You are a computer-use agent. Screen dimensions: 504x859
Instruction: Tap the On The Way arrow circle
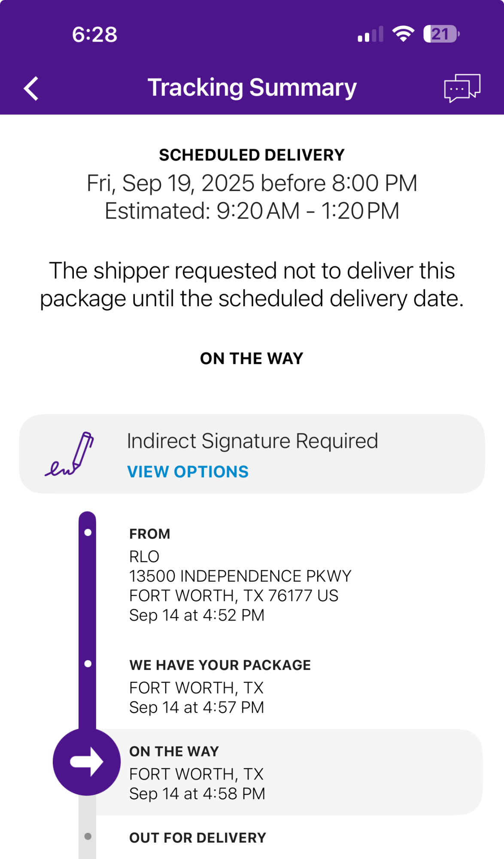[87, 762]
